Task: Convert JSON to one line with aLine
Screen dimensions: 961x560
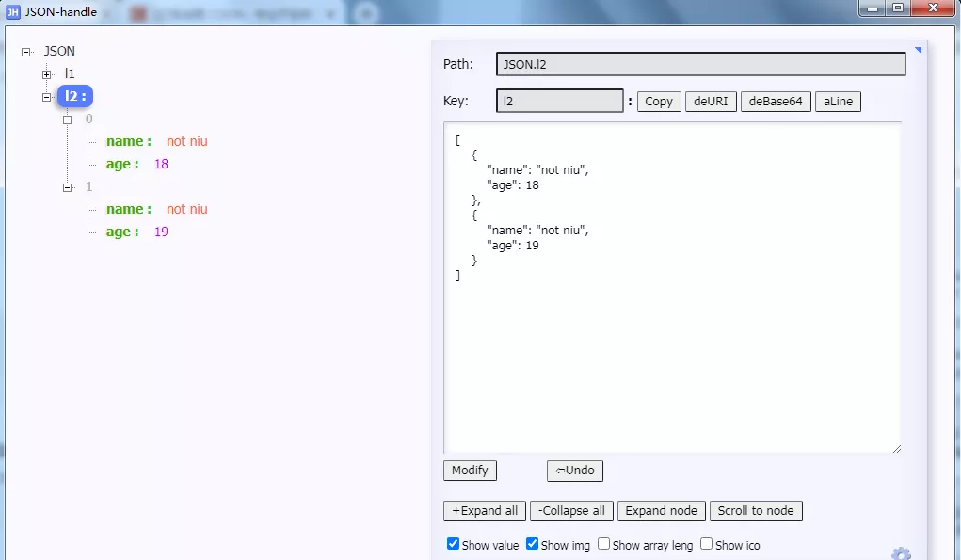Action: tap(837, 101)
